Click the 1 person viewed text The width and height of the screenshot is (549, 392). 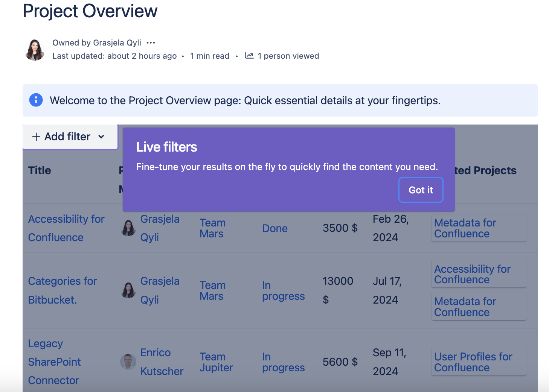point(288,56)
